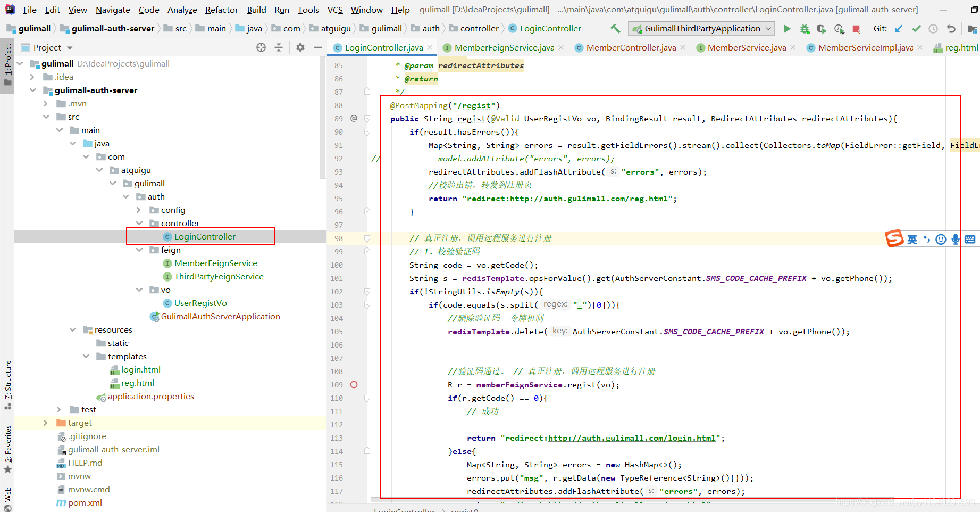Switch to MemberServiceImpl.java tab
This screenshot has width=980, height=512.
tap(866, 47)
